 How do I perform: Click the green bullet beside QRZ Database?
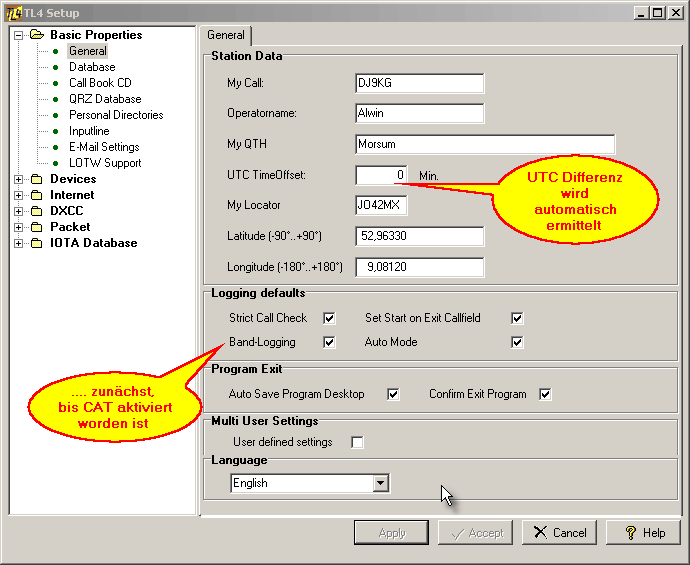(x=55, y=99)
